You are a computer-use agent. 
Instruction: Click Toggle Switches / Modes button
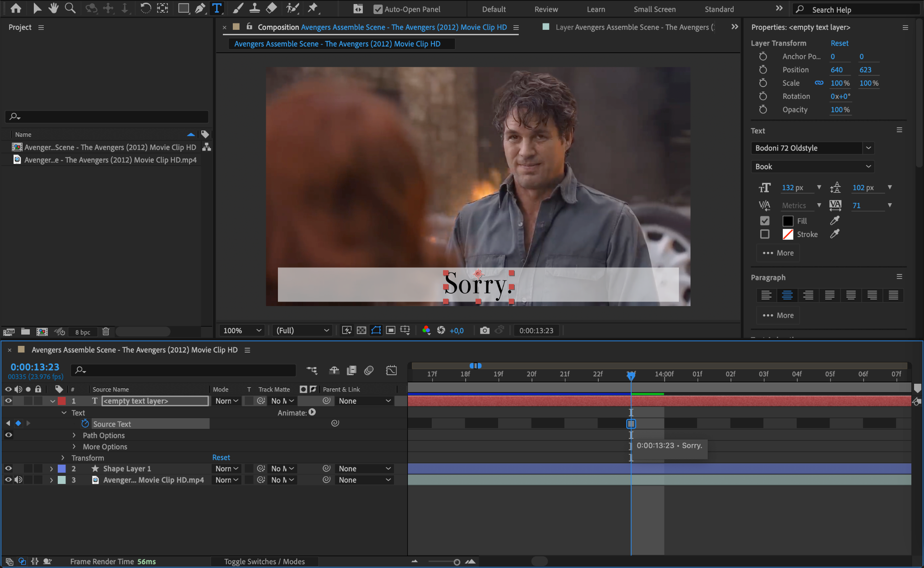(264, 562)
